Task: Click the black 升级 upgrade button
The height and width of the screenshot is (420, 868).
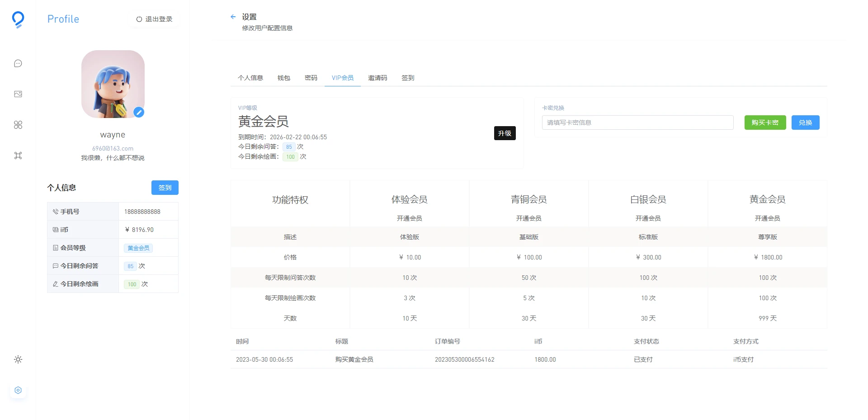Action: (x=505, y=133)
